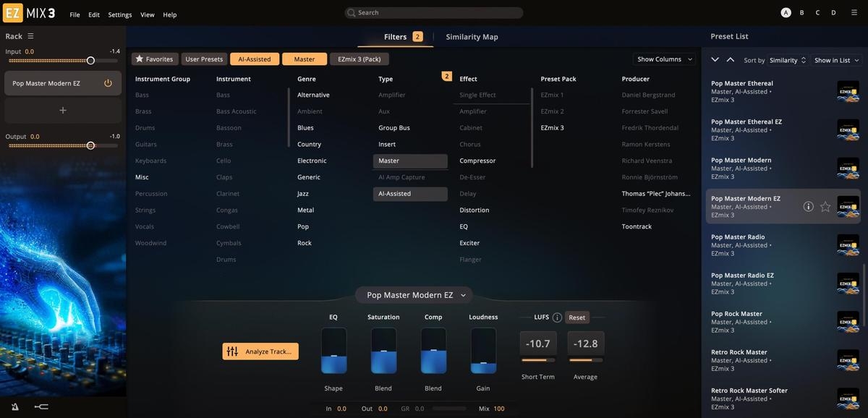Reset the LUFS meter

pyautogui.click(x=576, y=317)
